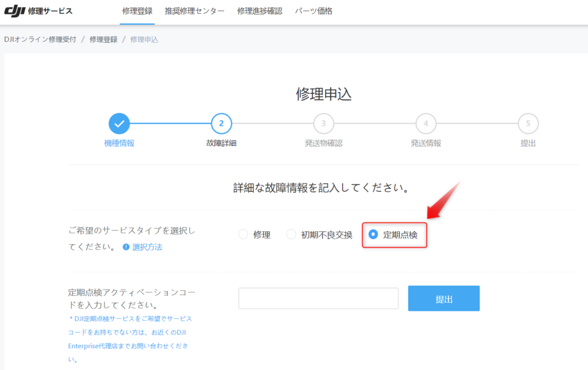This screenshot has height=370, width=588.
Task: Switch to 修理進捗確認 tab
Action: [260, 11]
